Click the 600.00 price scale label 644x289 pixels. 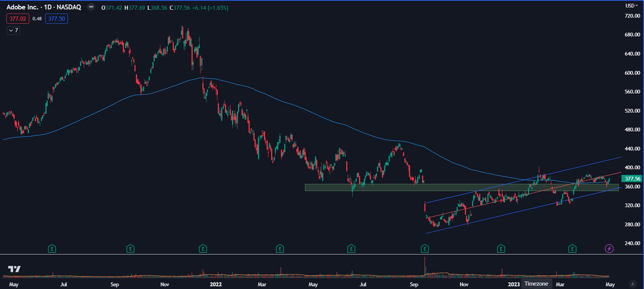tap(631, 73)
